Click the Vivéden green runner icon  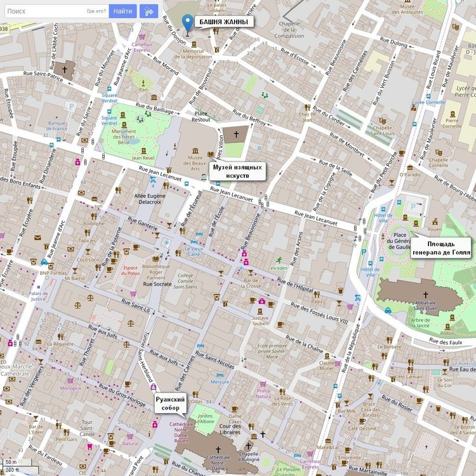click(278, 260)
